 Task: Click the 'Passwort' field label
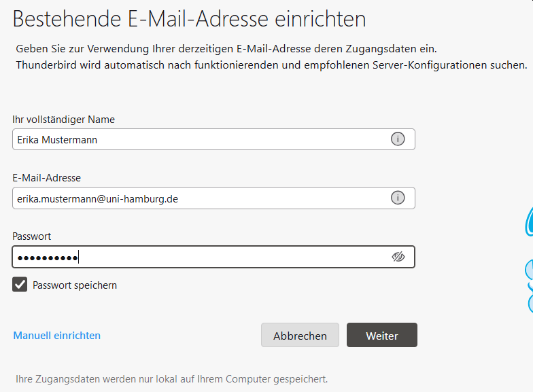pyautogui.click(x=31, y=236)
